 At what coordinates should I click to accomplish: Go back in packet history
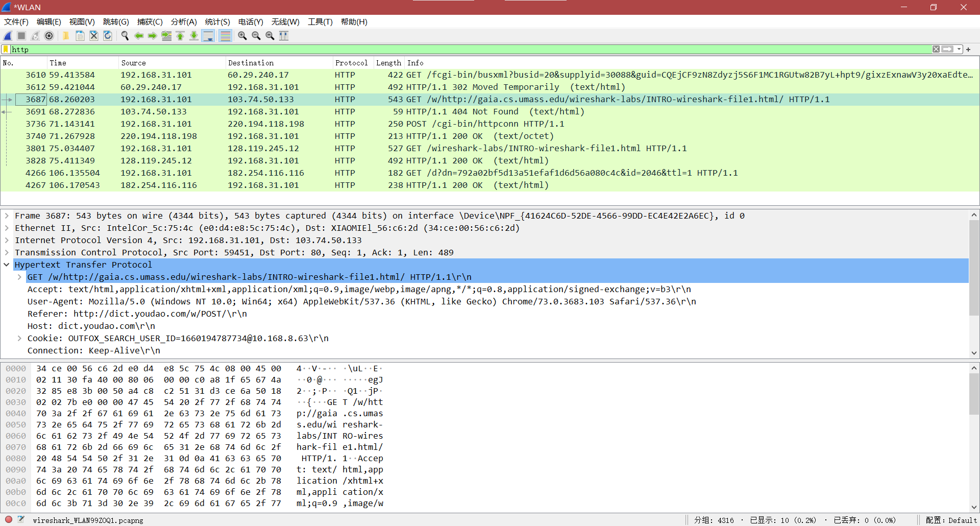tap(139, 36)
